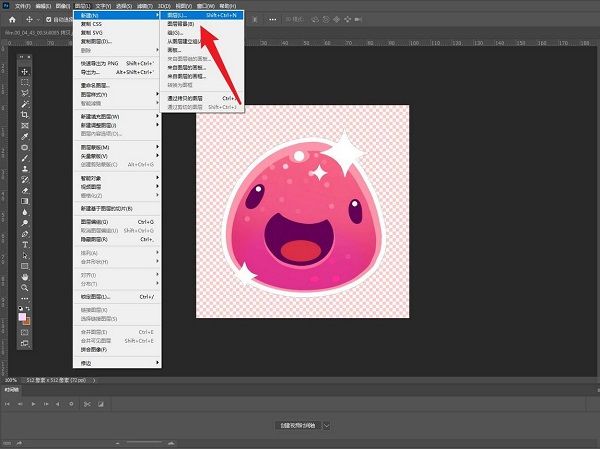Image resolution: width=600 pixels, height=449 pixels.
Task: Select the Rectangular Marquee tool
Action: tap(24, 83)
